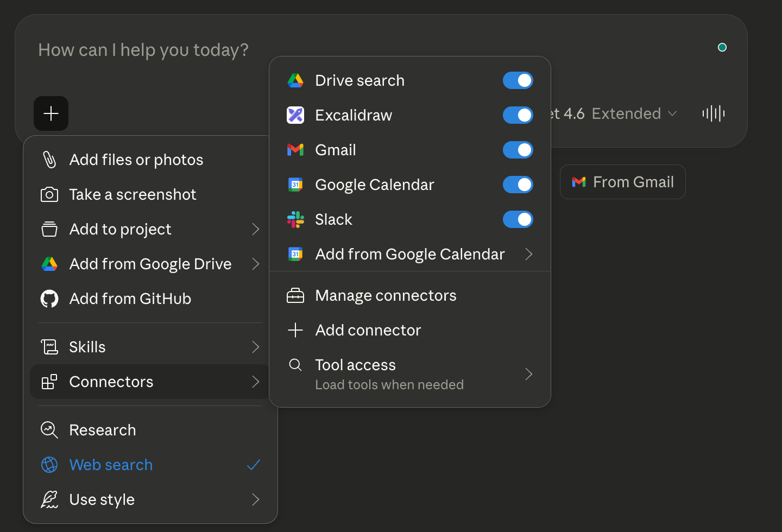
Task: Click the Slack connector label
Action: coord(334,219)
